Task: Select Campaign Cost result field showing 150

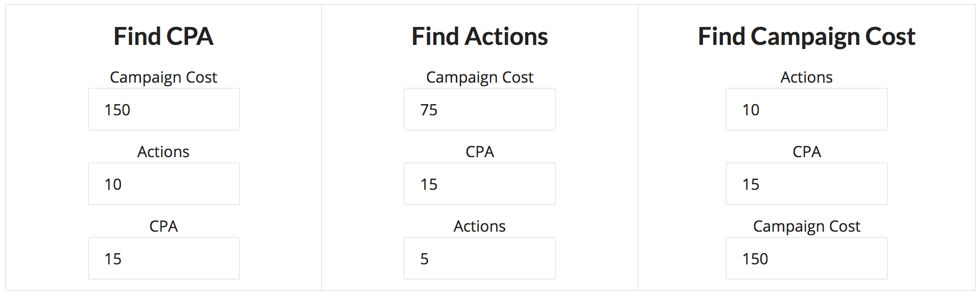Action: click(x=806, y=258)
